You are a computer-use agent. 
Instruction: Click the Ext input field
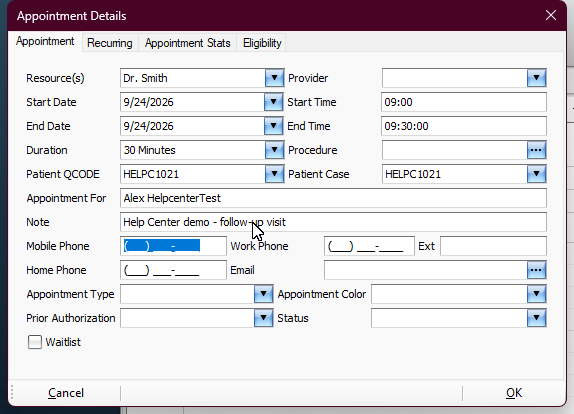[493, 246]
